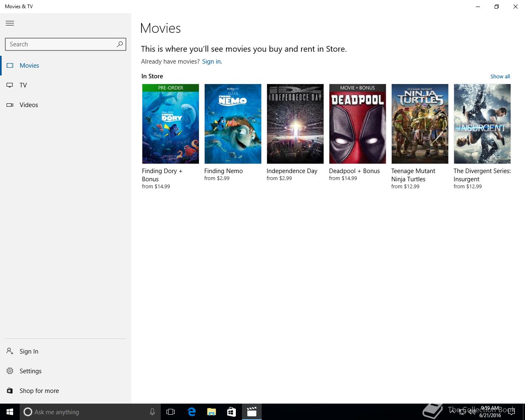Viewport: 525px width, 420px height.
Task: Click the Movies & TV taskbar icon
Action: coord(251,412)
